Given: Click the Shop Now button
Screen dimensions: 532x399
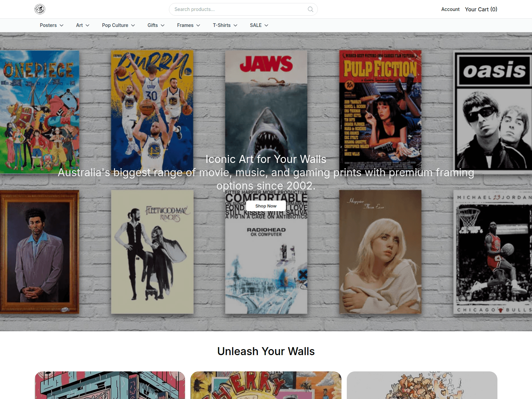Looking at the screenshot, I should (x=266, y=206).
